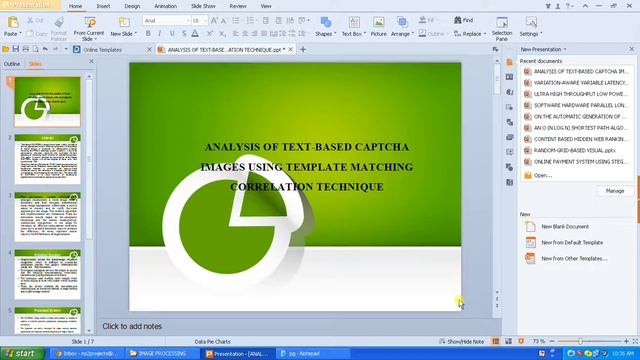Switch to Slide Sorter view icon
The height and width of the screenshot is (360, 640).
pos(508,341)
